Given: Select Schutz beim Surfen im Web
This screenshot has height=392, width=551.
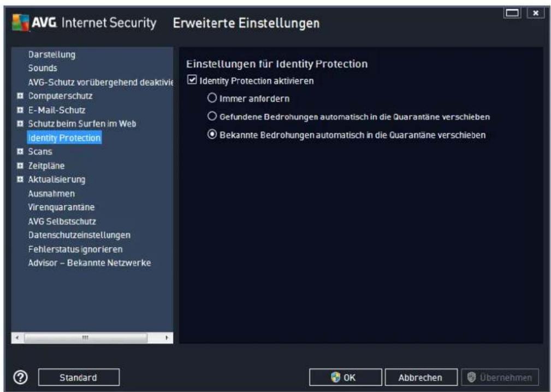Looking at the screenshot, I should [82, 123].
